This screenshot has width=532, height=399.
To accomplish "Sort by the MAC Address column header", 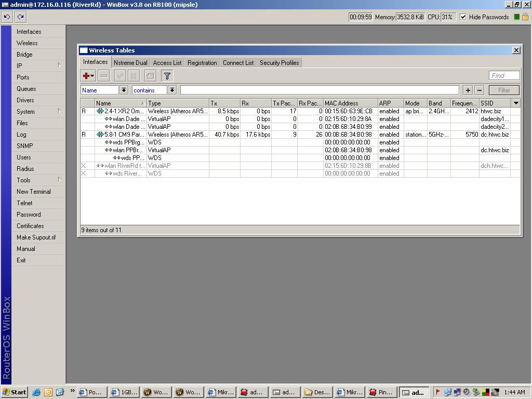I will pyautogui.click(x=351, y=103).
